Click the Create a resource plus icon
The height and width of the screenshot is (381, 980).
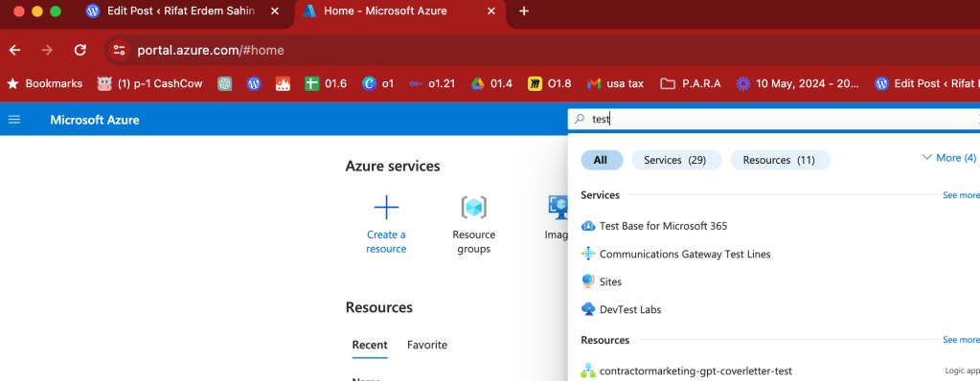pos(386,208)
